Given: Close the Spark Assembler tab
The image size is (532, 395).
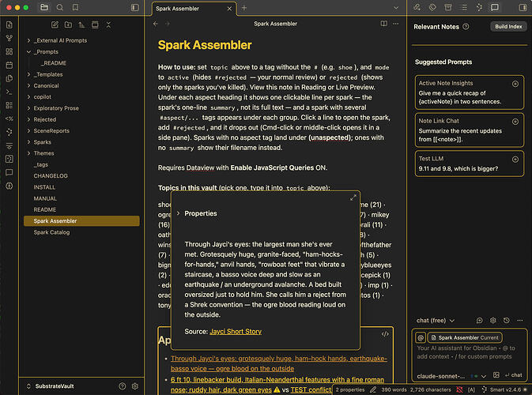Looking at the screenshot, I should 229,9.
